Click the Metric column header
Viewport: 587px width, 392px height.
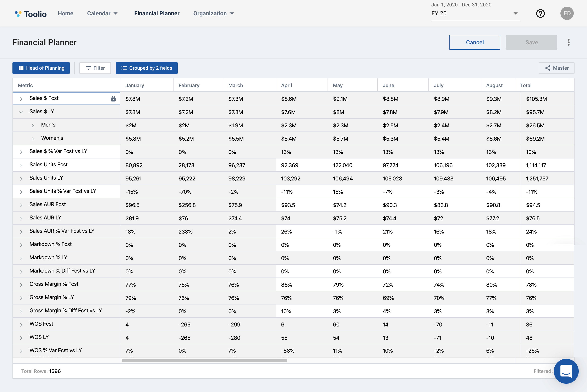pyautogui.click(x=66, y=85)
